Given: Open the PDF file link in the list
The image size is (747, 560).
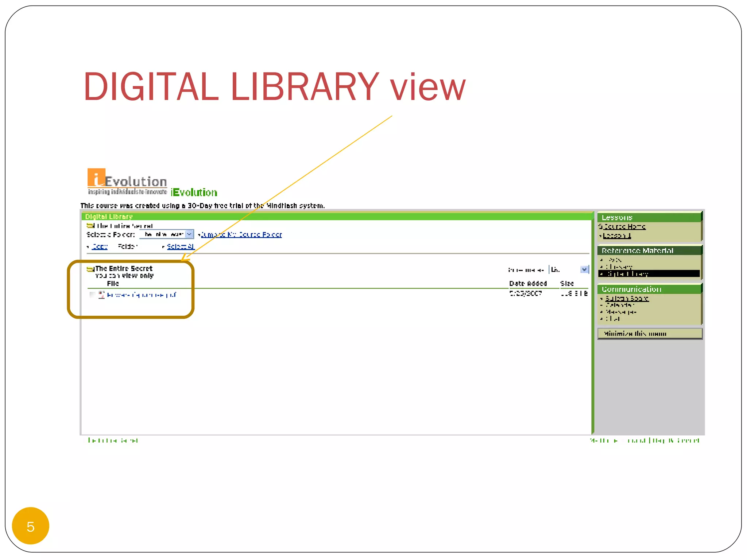Looking at the screenshot, I should pyautogui.click(x=142, y=295).
